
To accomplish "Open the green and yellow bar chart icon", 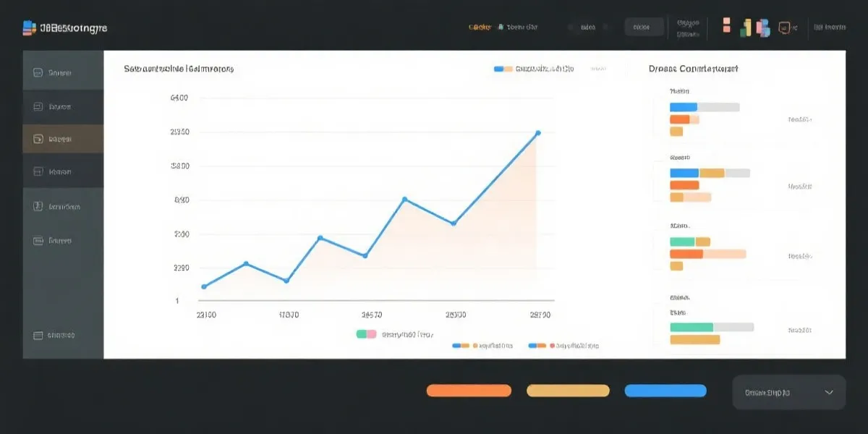I will pos(746,27).
